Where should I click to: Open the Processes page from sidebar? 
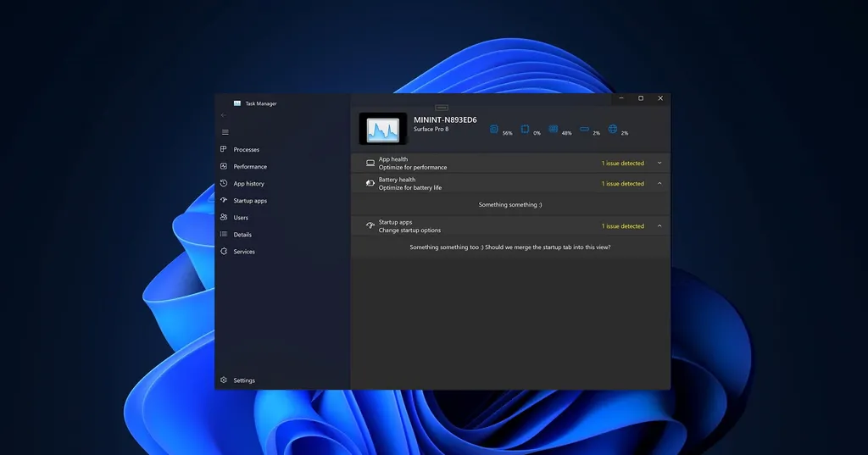click(246, 150)
